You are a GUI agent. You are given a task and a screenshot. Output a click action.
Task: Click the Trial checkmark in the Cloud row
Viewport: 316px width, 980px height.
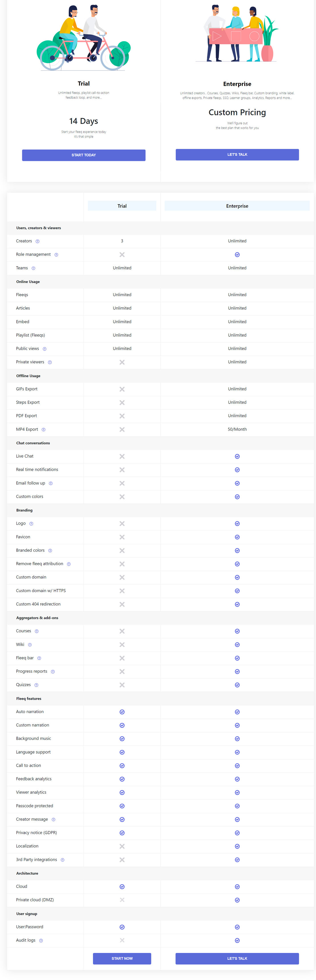coord(122,886)
